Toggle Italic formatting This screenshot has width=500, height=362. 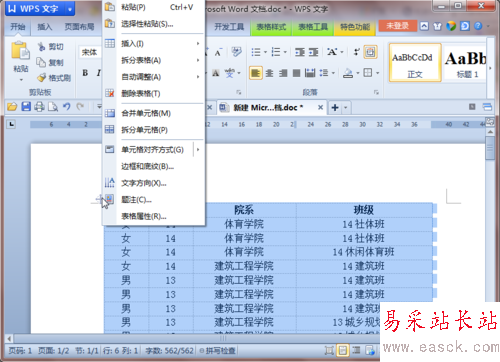[98, 73]
